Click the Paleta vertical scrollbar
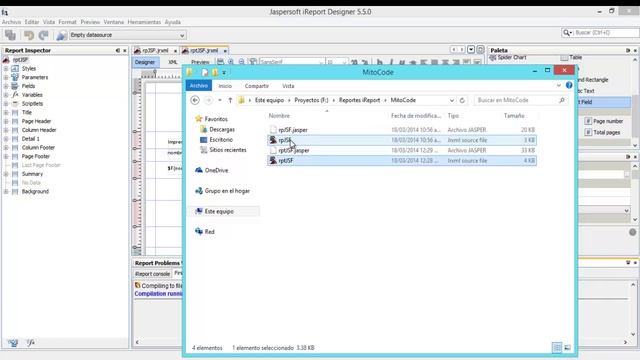Screen dimensions: 640x360 (x=635, y=102)
